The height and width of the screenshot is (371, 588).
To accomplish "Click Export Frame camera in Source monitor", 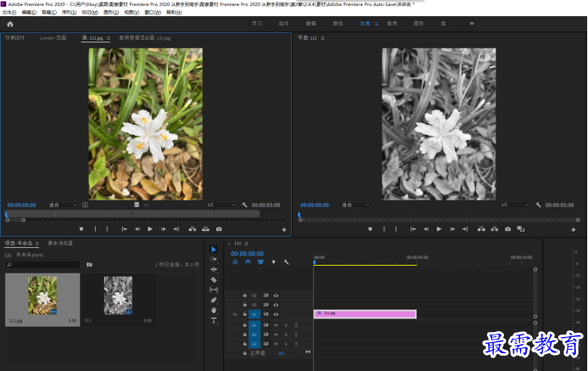I will point(219,229).
